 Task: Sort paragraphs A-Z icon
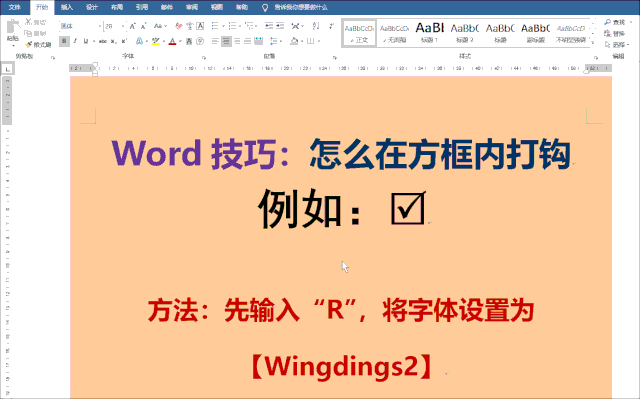[316, 26]
